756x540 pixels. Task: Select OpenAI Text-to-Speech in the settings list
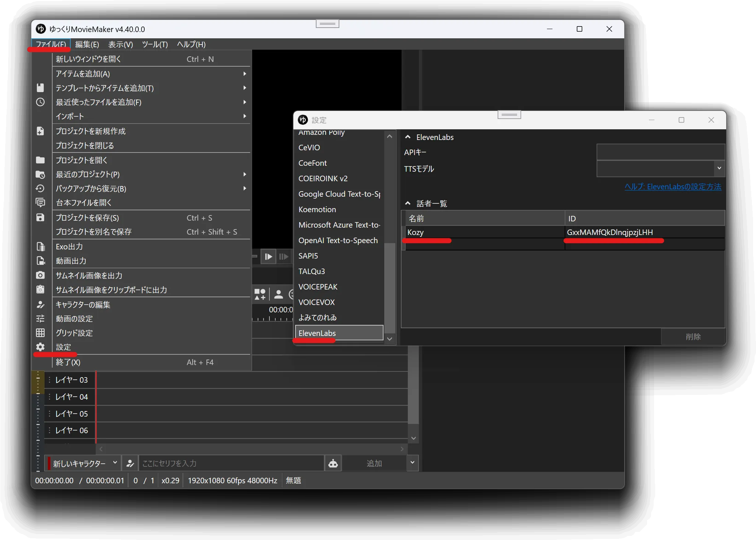[339, 240]
